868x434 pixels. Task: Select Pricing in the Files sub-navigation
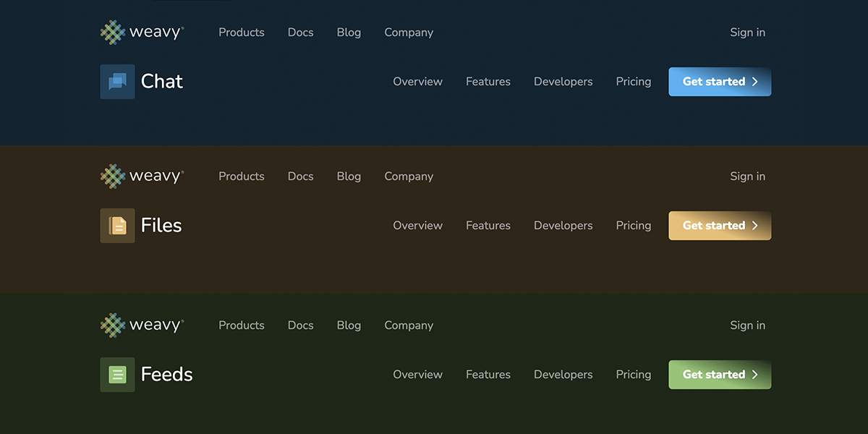[x=633, y=225]
